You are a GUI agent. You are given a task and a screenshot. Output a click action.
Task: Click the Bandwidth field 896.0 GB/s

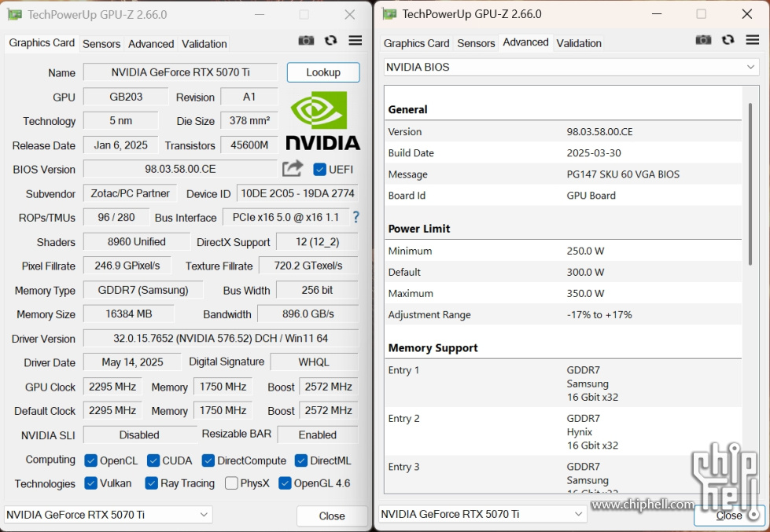point(308,314)
